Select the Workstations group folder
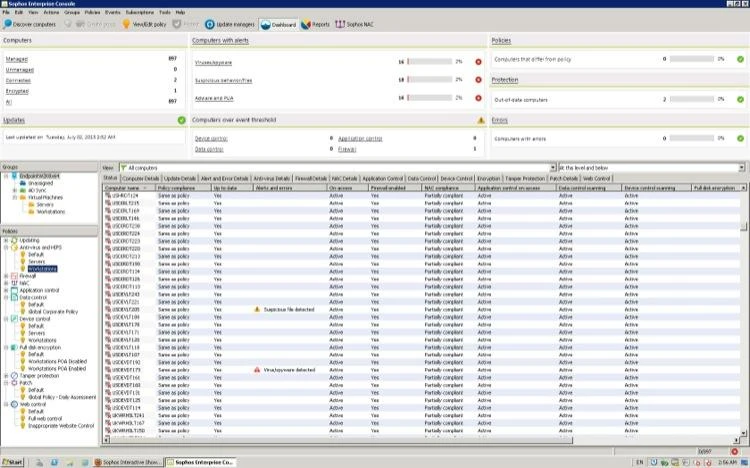Screen dimensions: 750x468 pyautogui.click(x=32, y=212)
